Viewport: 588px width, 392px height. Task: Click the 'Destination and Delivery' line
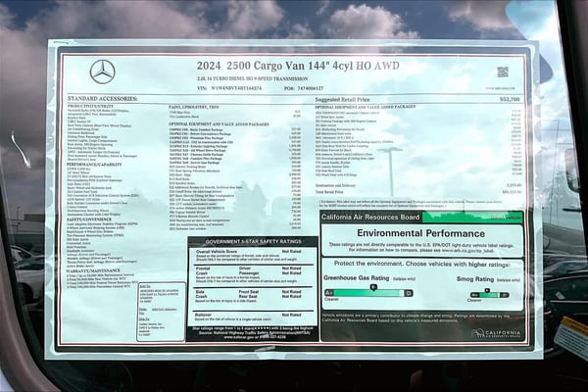[x=418, y=185]
